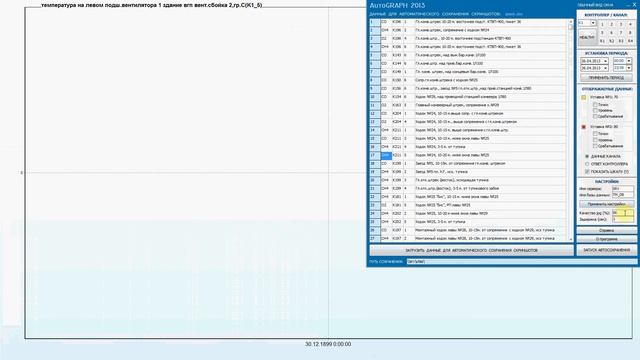The height and width of the screenshot is (360, 640).
Task: Toggle Уровень checkbox under Уставка №2
Action: coord(595,140)
